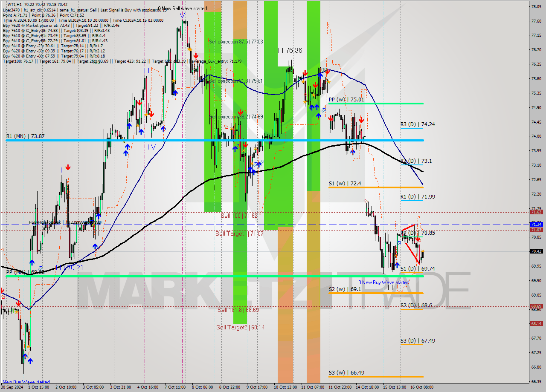Viewport: 546px width, 392px height.
Task: Select the 'S3 (D) | 67.49' label
Action: pos(418,341)
